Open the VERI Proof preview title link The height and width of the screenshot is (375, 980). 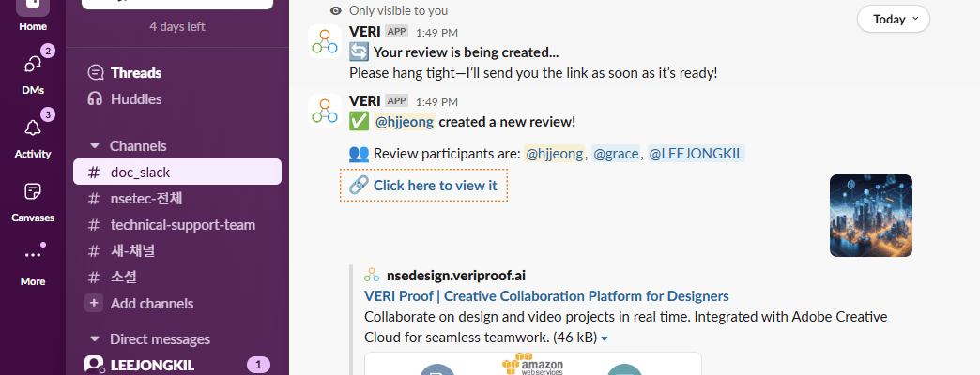coord(546,296)
